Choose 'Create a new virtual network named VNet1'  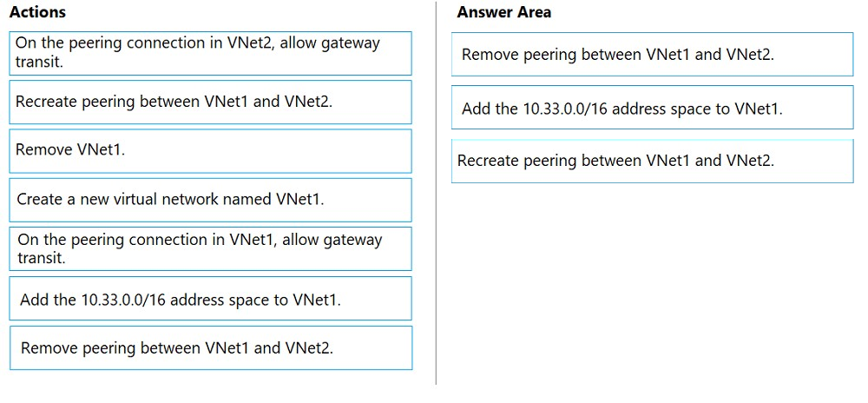coord(210,200)
